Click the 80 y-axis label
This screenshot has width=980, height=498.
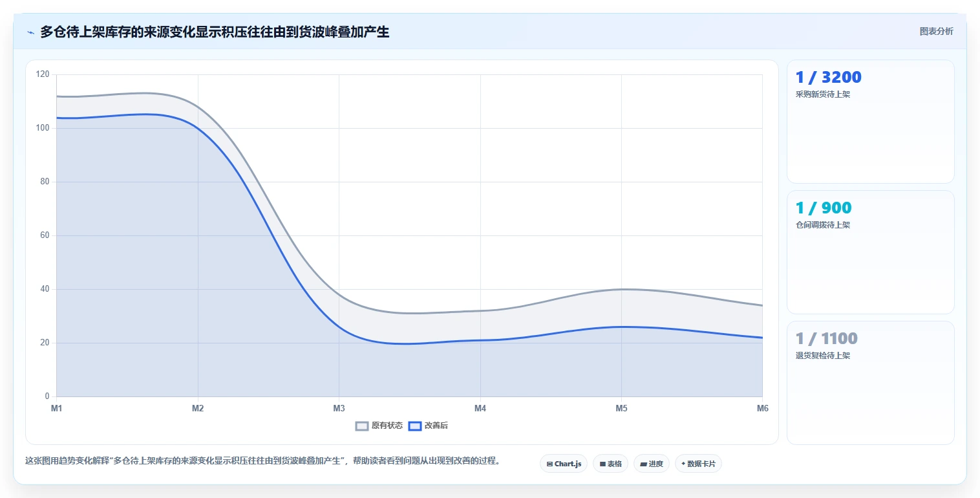[x=45, y=182]
